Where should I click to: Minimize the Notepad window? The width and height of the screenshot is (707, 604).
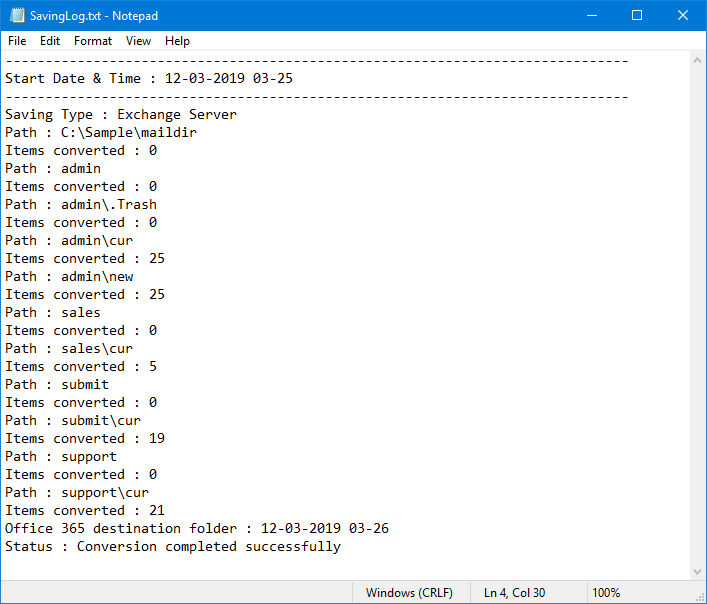pos(591,16)
